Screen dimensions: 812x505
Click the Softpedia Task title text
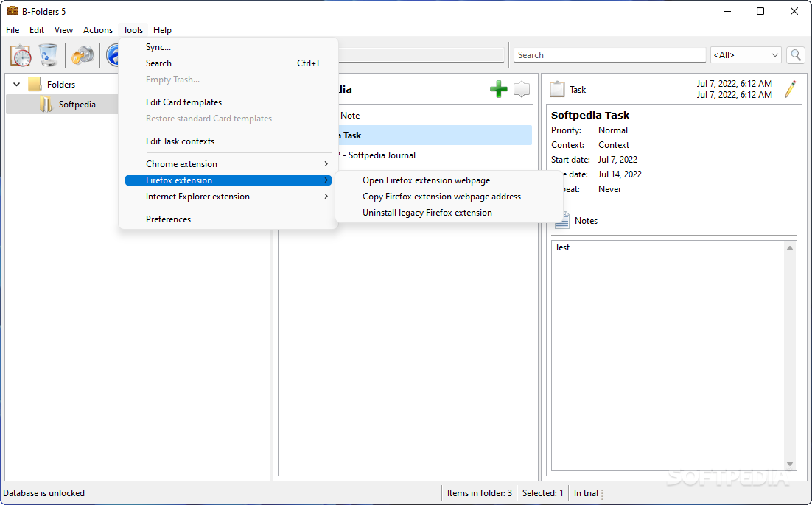click(589, 115)
